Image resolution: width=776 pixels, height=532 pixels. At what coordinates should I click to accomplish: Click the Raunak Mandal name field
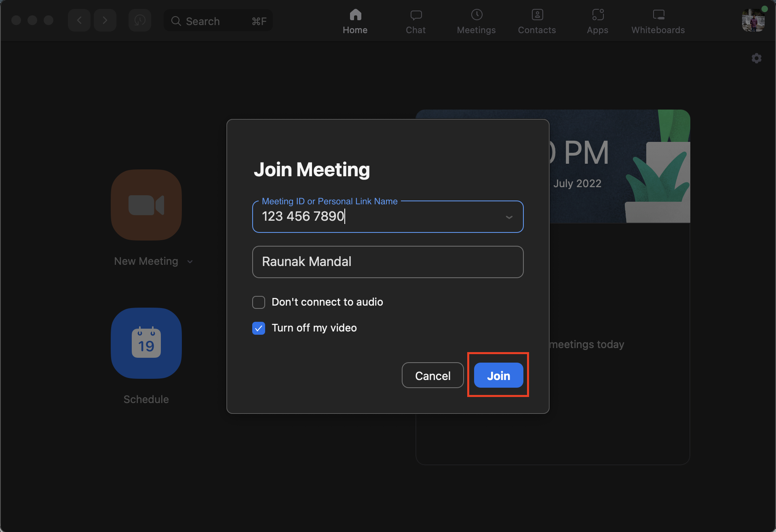(x=387, y=262)
